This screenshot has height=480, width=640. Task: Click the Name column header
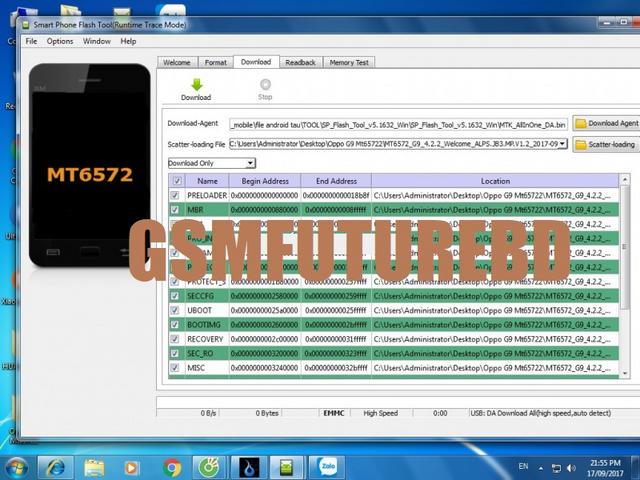pos(207,181)
